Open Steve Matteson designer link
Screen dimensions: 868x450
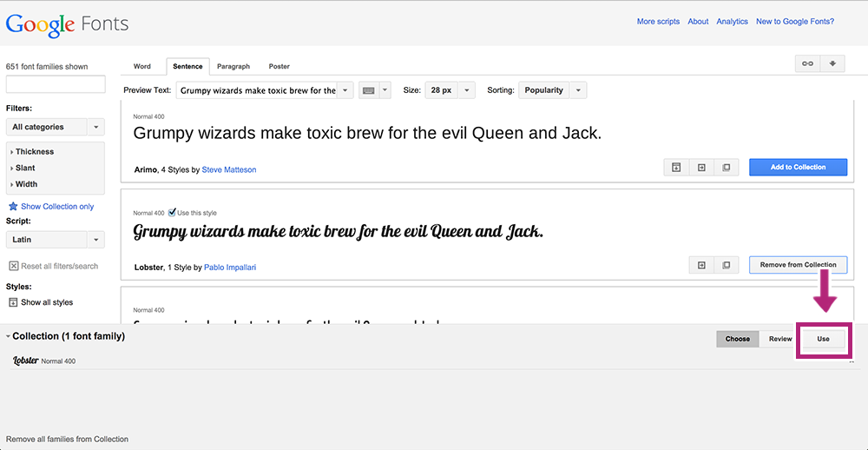229,169
